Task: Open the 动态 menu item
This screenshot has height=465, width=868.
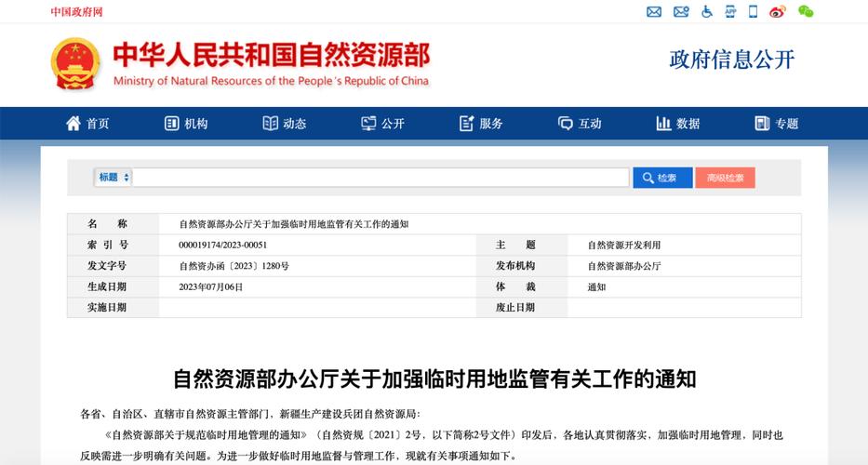Action: 295,124
